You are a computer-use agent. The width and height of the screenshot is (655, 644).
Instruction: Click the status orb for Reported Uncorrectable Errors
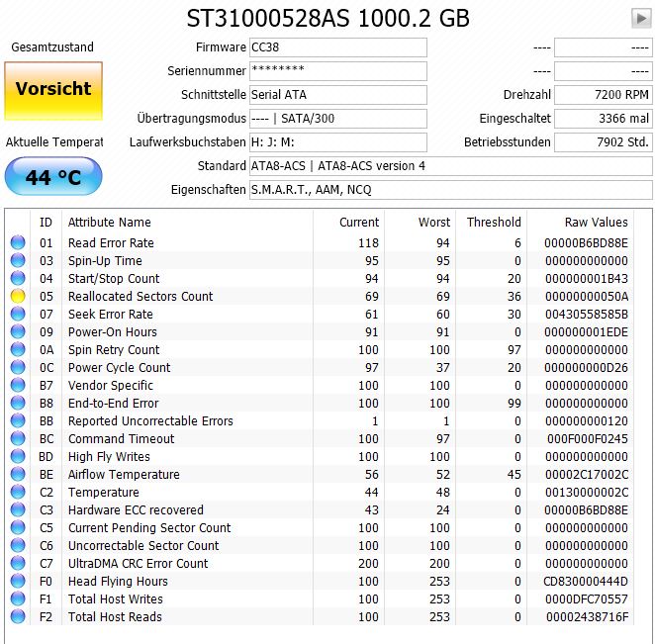click(x=18, y=420)
